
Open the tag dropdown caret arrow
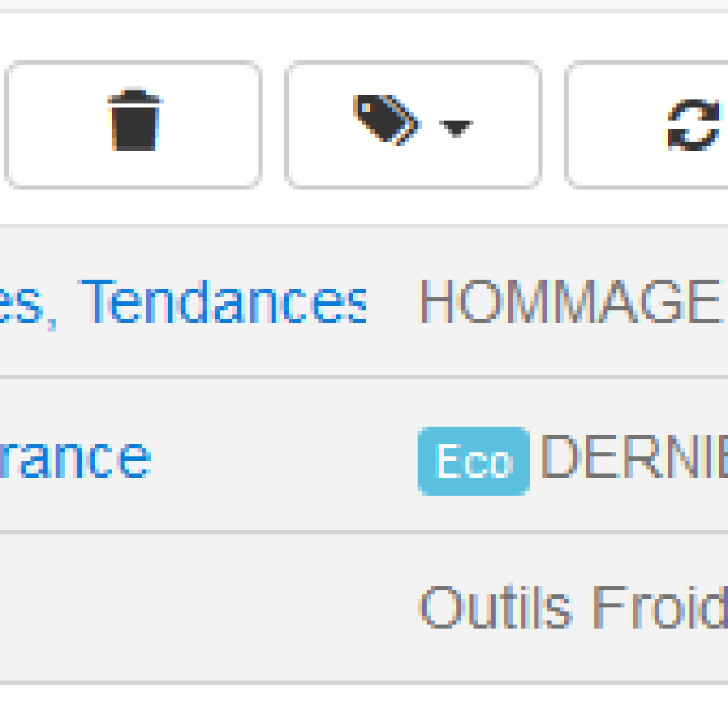pyautogui.click(x=456, y=128)
